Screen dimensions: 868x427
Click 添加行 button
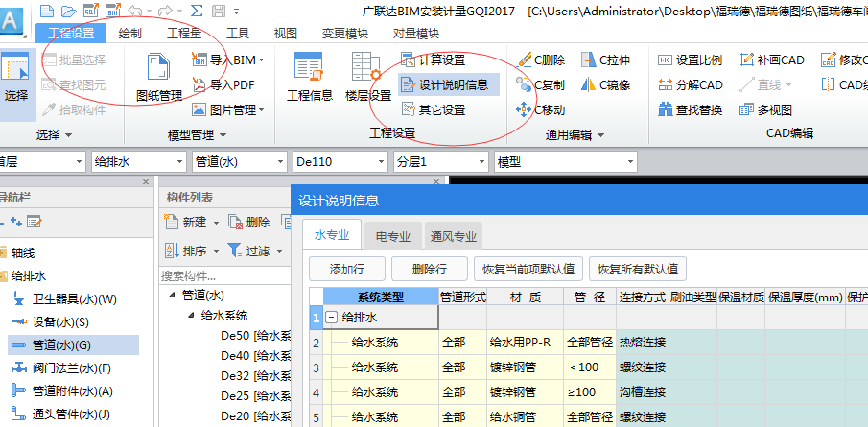347,270
